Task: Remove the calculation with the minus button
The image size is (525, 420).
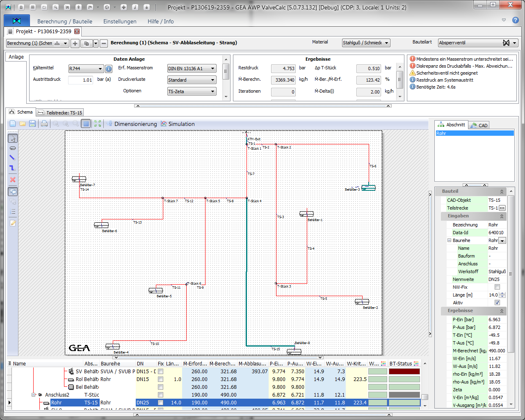Action: [104, 43]
